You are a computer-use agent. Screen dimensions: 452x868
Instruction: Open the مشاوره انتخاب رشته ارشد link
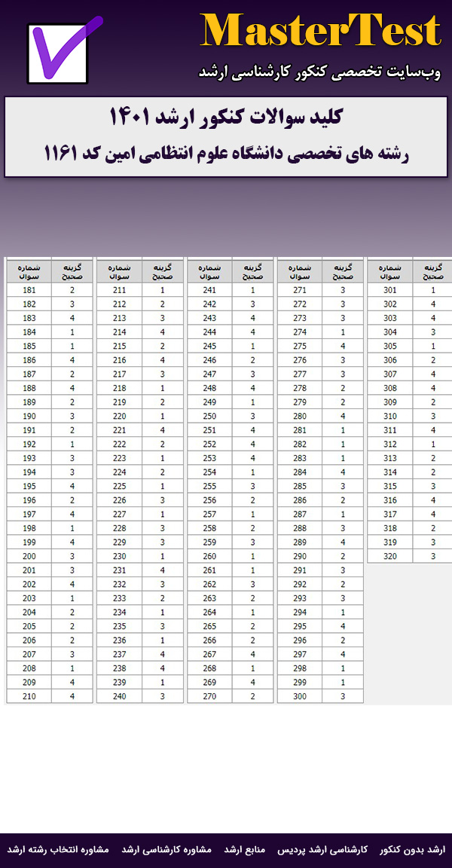pyautogui.click(x=58, y=850)
